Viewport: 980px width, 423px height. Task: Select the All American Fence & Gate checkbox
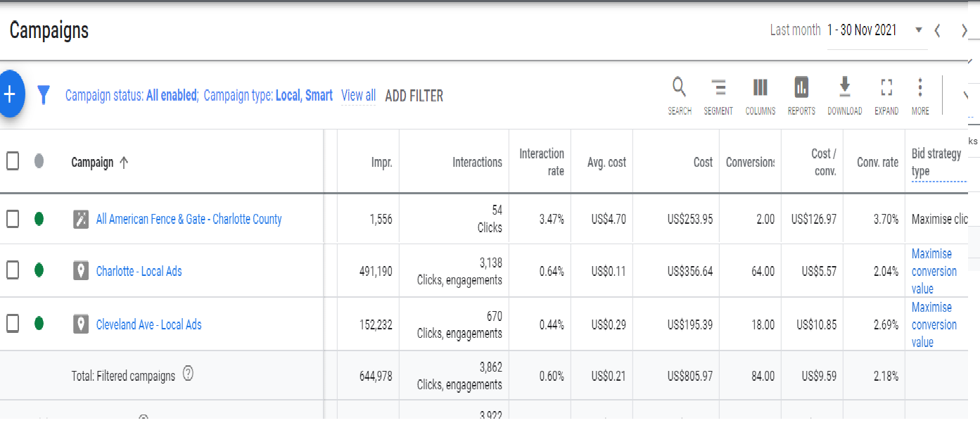point(13,219)
